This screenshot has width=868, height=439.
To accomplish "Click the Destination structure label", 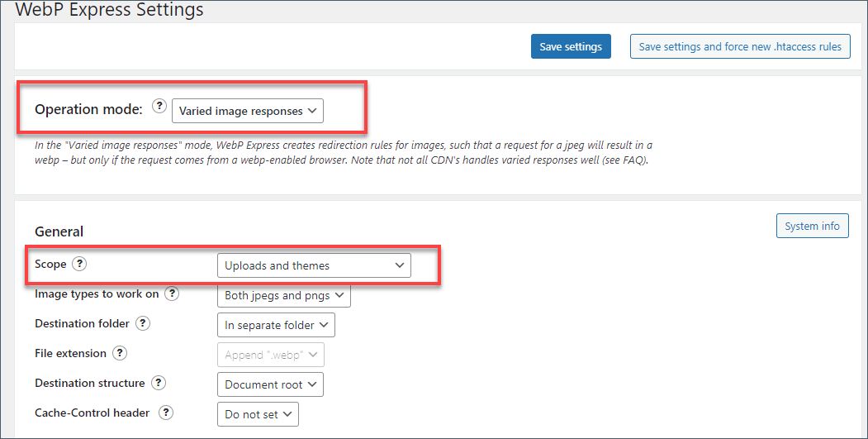I will pyautogui.click(x=90, y=383).
